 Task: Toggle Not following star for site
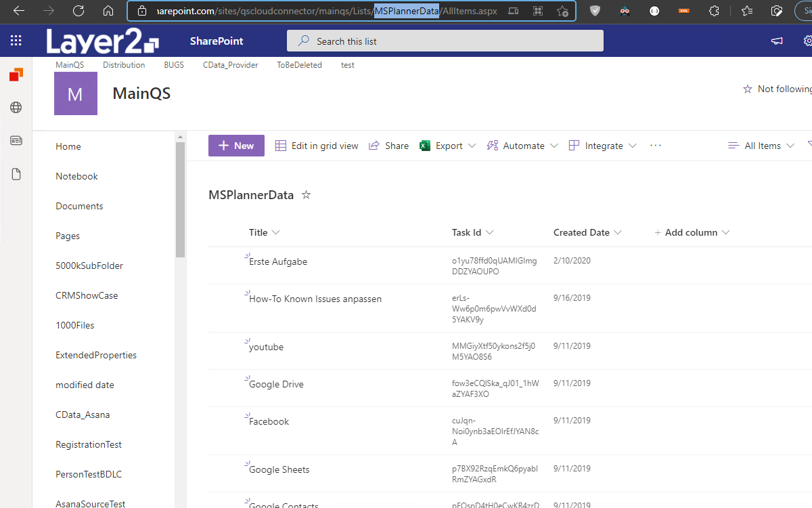748,89
